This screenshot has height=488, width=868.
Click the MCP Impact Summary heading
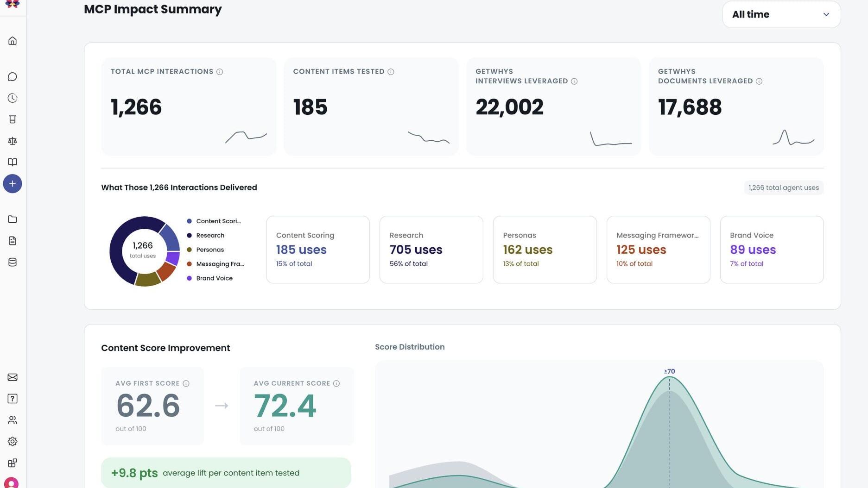pos(153,9)
